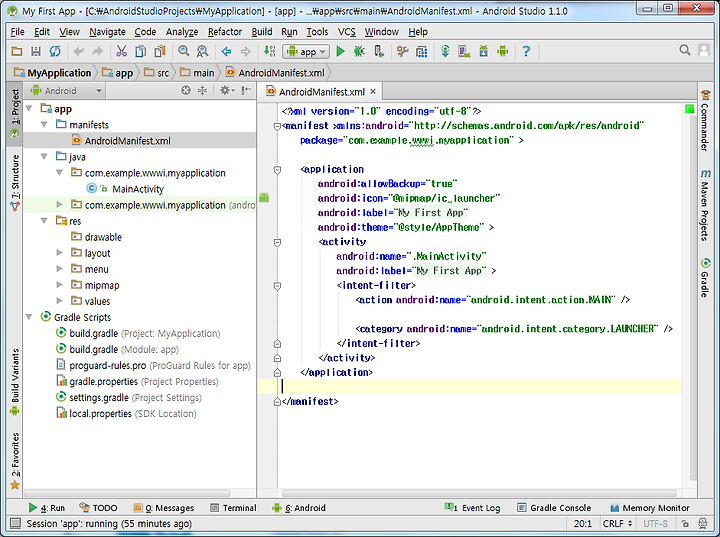
Task: Click Collapse All icon in project panel
Action: tap(202, 90)
